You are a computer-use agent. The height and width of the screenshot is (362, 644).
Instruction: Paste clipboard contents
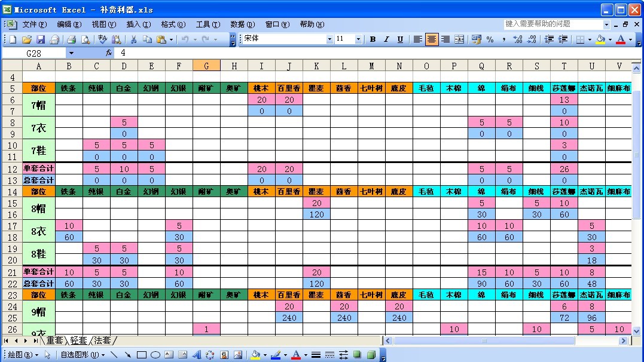click(161, 39)
